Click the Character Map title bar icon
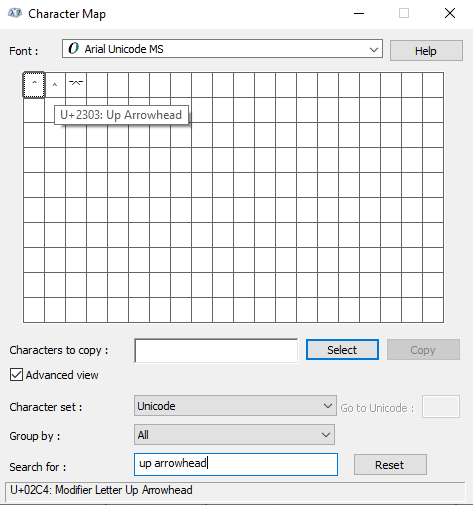473x505 pixels. [15, 13]
